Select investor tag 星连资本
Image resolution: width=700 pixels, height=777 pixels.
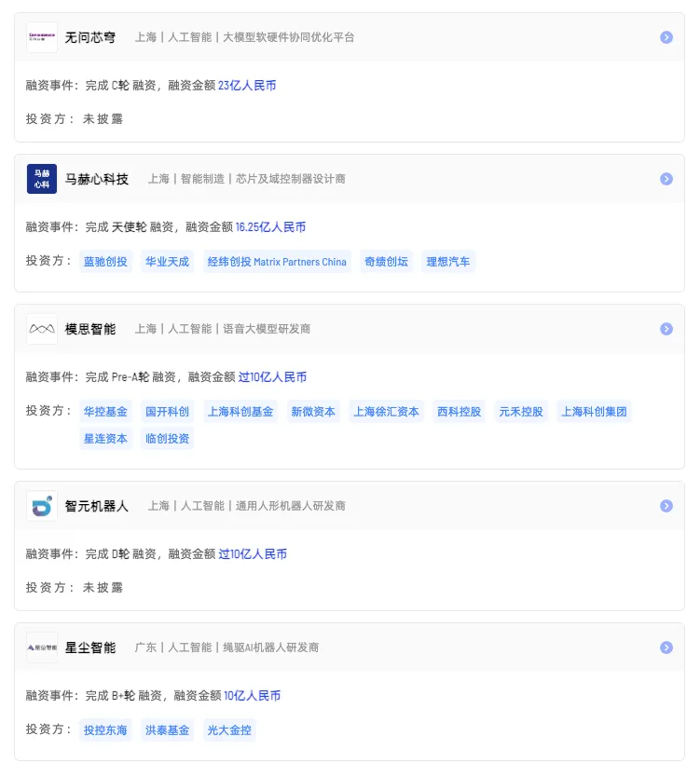[105, 439]
